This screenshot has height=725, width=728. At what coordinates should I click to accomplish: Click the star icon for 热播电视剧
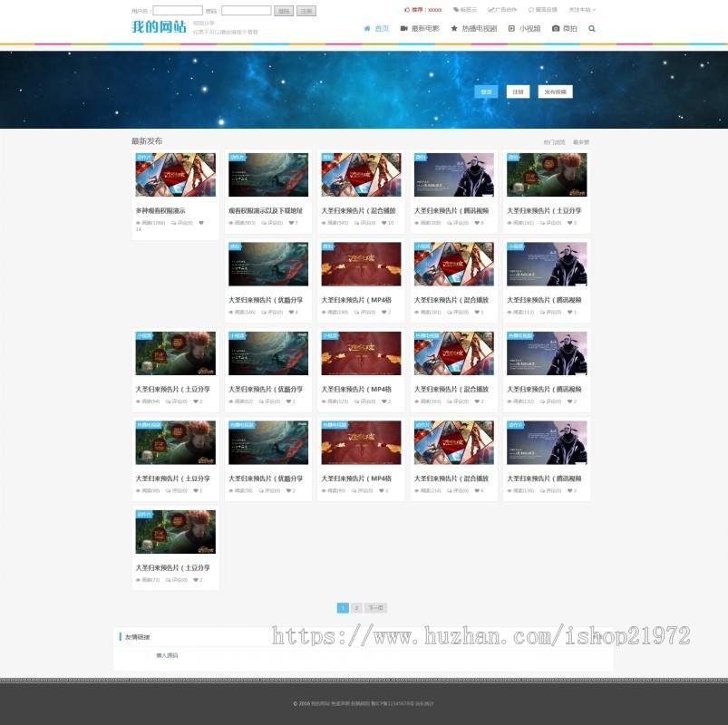click(x=454, y=28)
